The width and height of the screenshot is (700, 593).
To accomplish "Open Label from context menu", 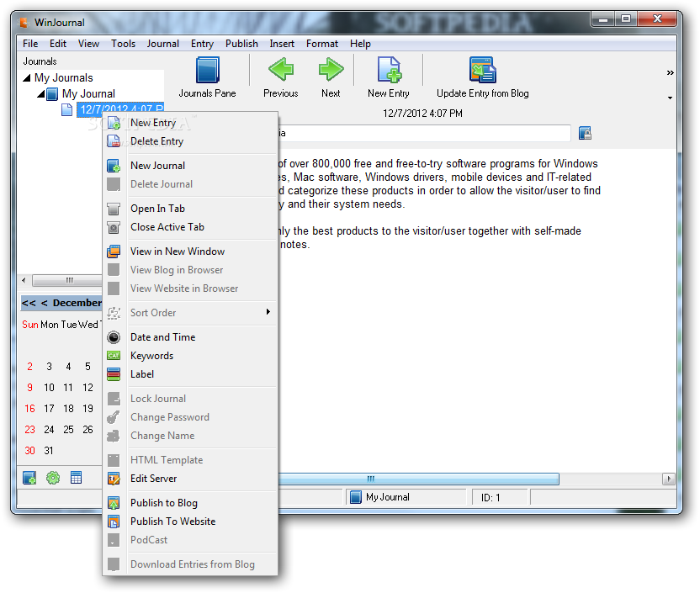I will (x=190, y=374).
